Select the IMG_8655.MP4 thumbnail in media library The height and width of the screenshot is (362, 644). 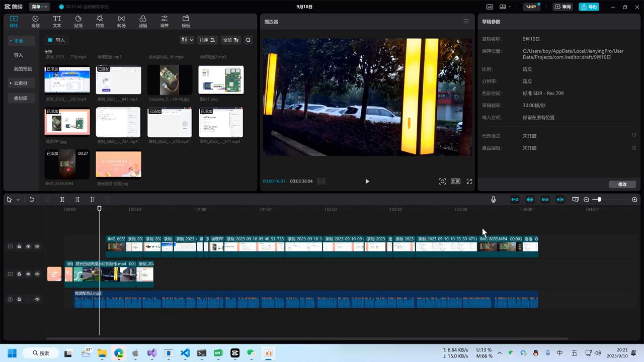point(67,164)
